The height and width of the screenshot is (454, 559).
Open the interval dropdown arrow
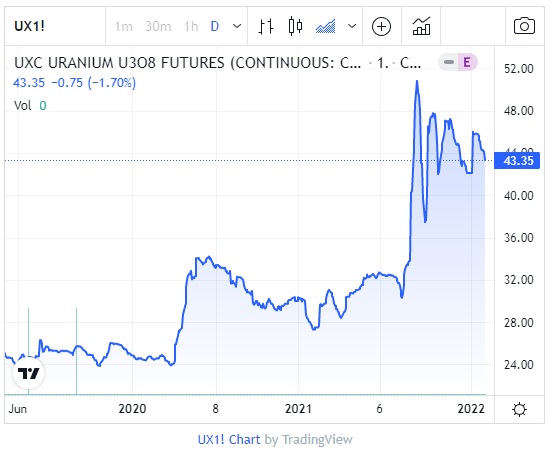(x=237, y=26)
